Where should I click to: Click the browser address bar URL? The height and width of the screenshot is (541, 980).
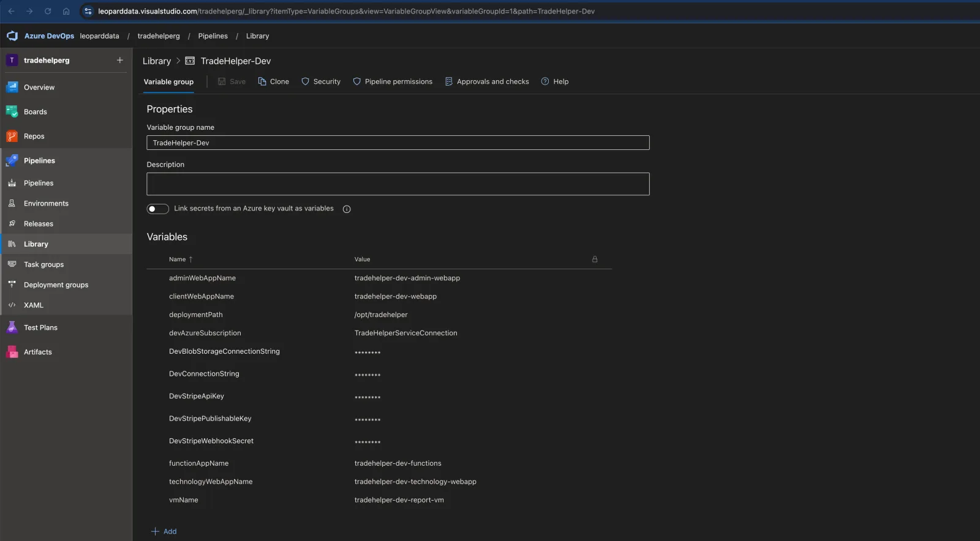[346, 11]
